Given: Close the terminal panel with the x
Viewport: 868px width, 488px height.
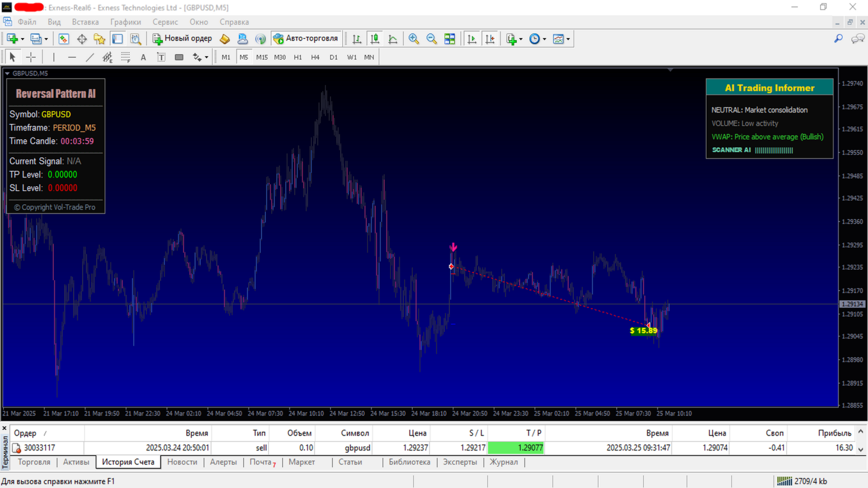Looking at the screenshot, I should point(5,428).
